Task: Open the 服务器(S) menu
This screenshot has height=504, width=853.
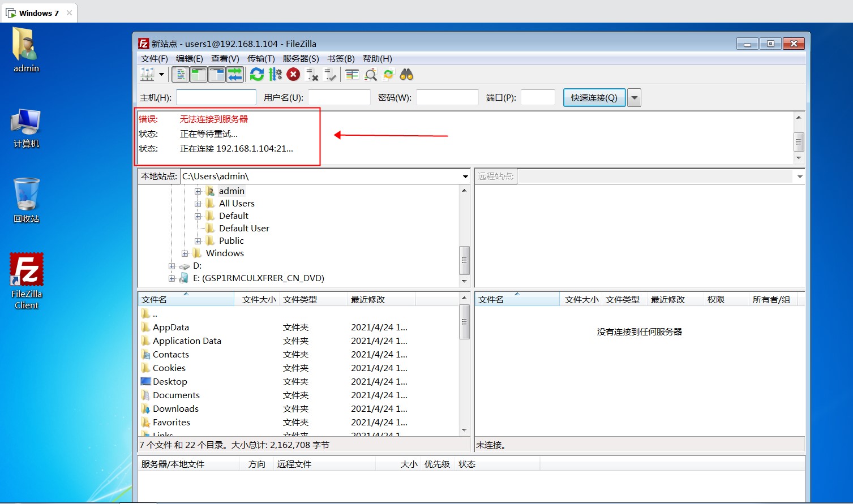Action: click(301, 58)
